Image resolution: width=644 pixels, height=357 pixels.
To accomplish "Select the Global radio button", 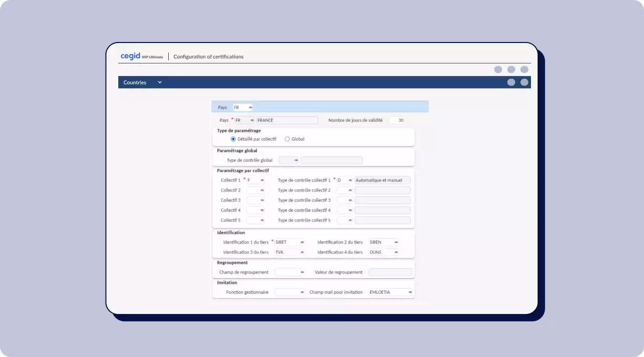I will click(x=287, y=139).
